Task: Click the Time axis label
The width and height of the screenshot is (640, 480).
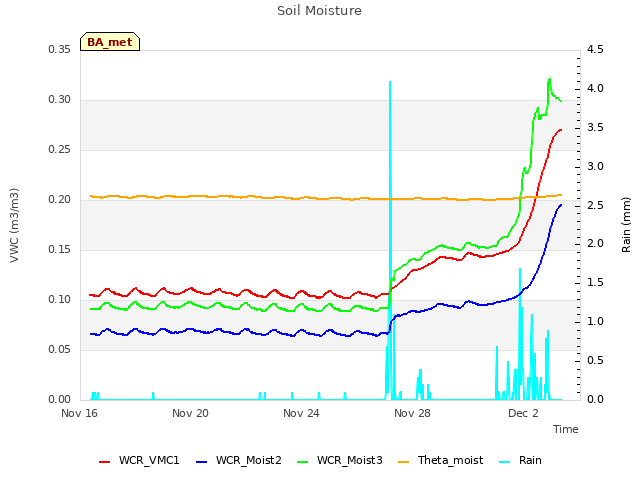Action: pyautogui.click(x=566, y=429)
